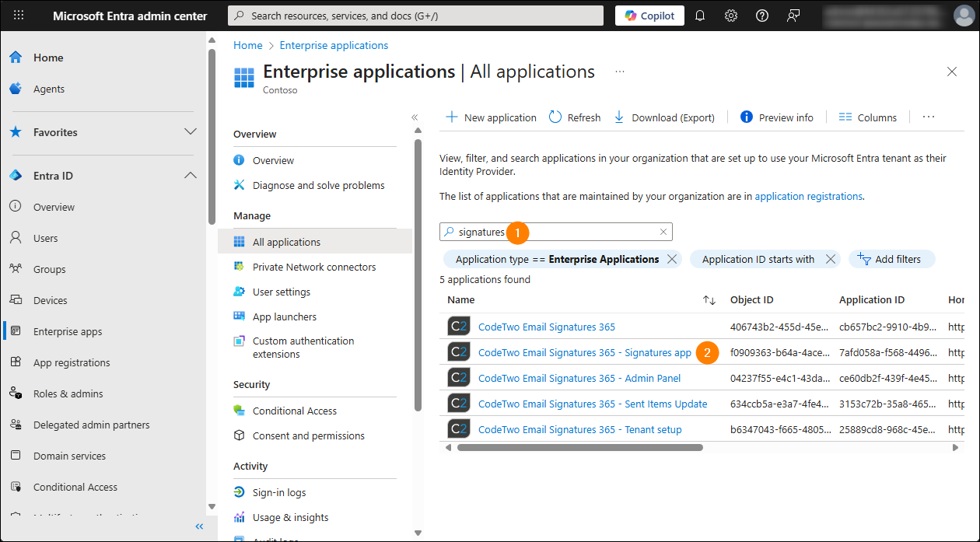Click the Copilot button
Screen dimensions: 980x542
(649, 16)
